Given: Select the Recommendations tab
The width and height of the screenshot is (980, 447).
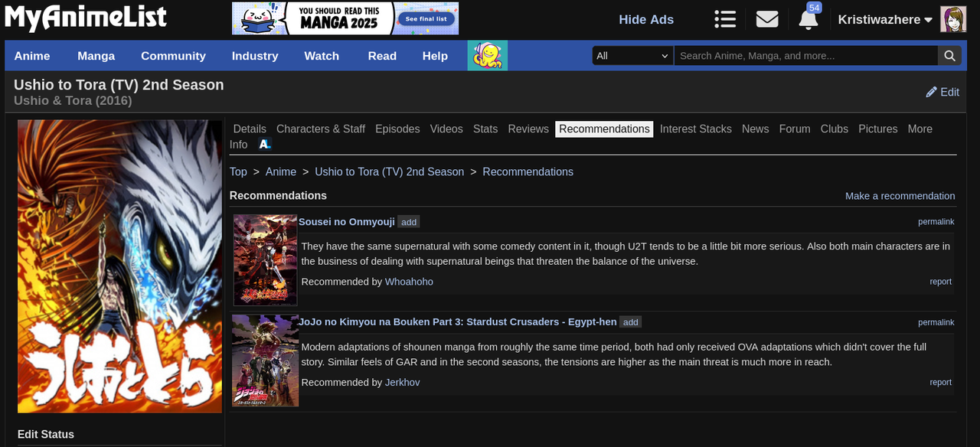Looking at the screenshot, I should (x=604, y=129).
